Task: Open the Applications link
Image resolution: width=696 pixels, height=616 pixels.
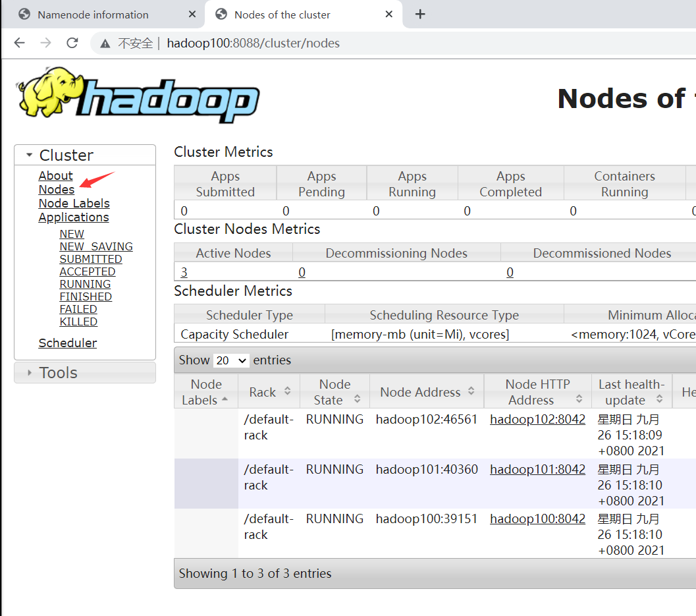Action: pos(74,217)
